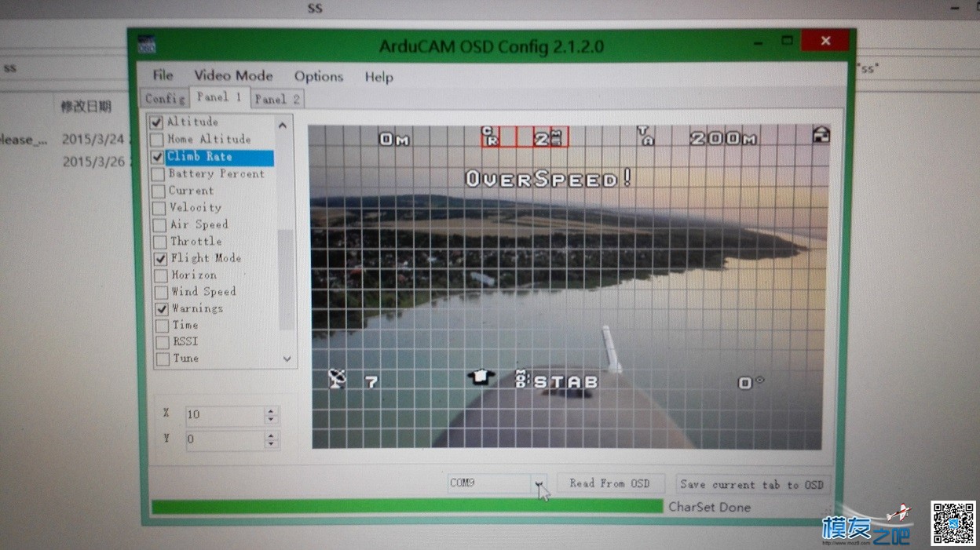Enable the Tune checkbox
Screen dimensions: 980x550
163,359
